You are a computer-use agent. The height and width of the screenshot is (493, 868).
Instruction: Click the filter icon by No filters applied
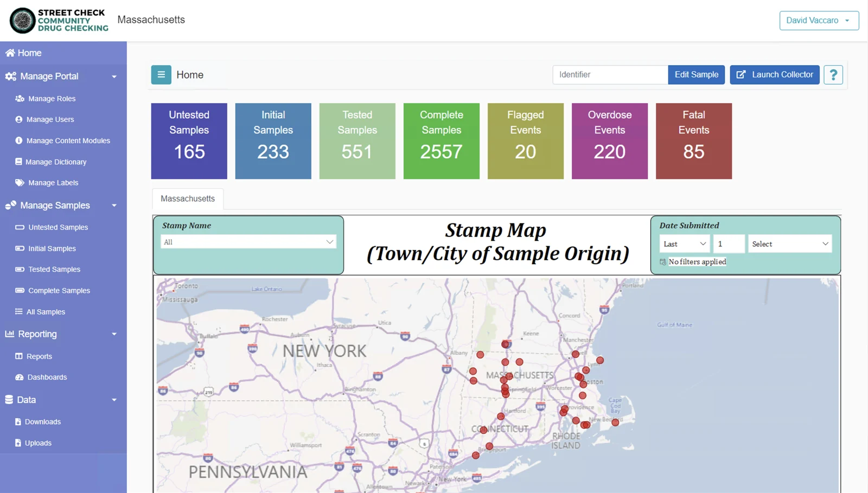click(663, 262)
